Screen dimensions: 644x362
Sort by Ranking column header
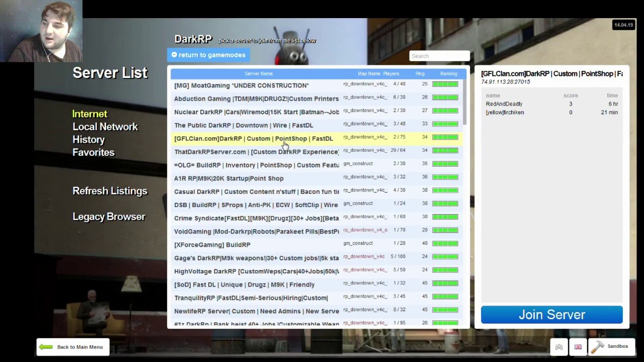448,73
